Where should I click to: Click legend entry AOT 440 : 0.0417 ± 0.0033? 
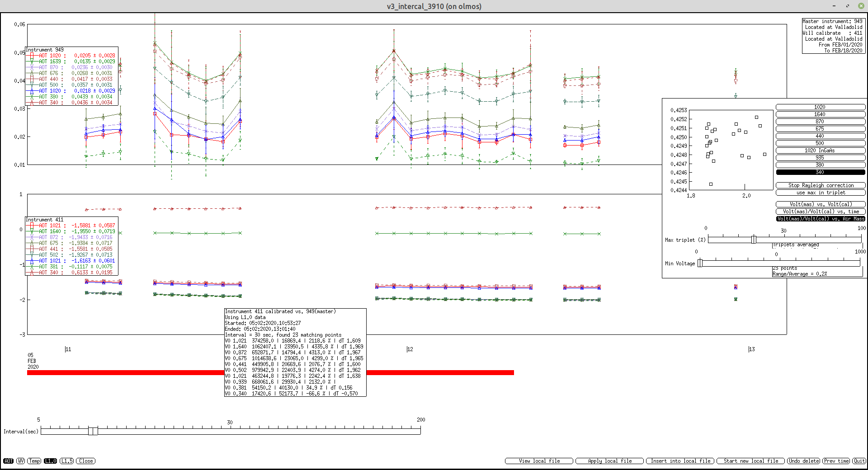tap(71, 79)
